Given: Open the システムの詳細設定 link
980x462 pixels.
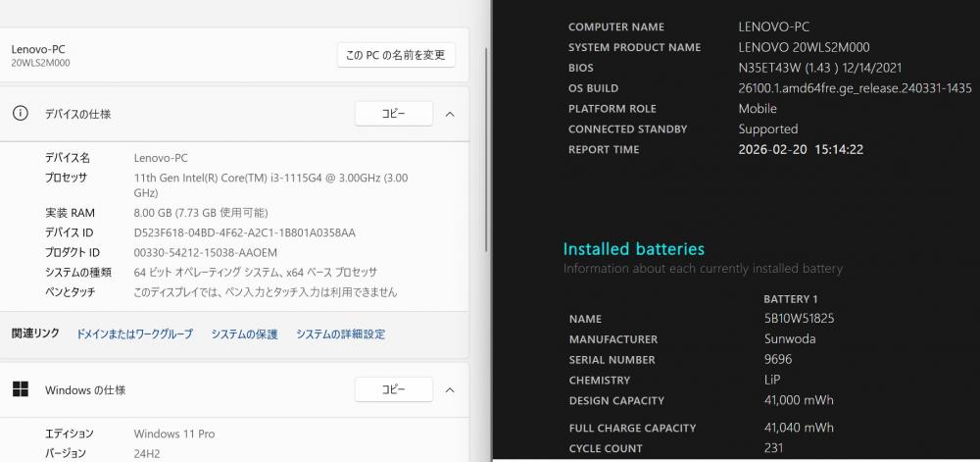Looking at the screenshot, I should (x=341, y=334).
